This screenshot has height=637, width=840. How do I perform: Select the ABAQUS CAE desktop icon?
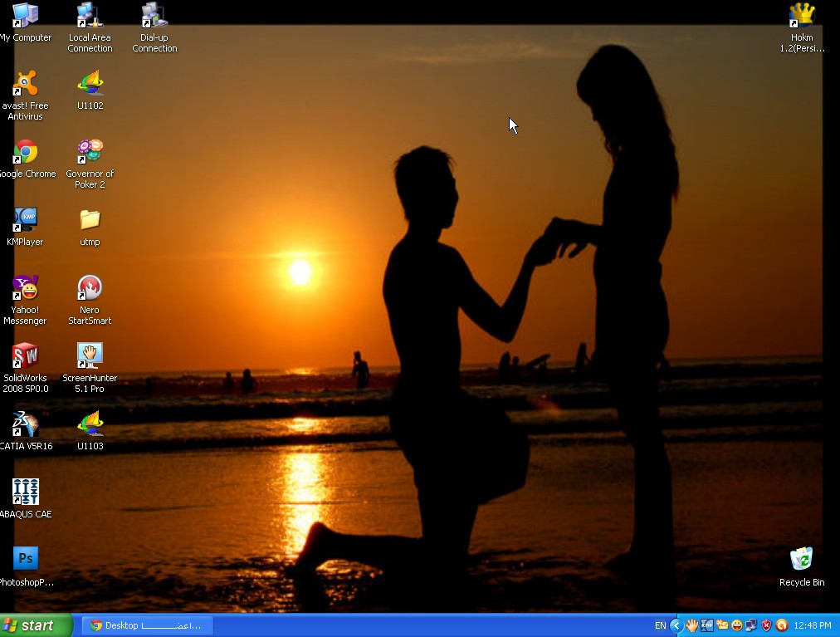pyautogui.click(x=26, y=492)
